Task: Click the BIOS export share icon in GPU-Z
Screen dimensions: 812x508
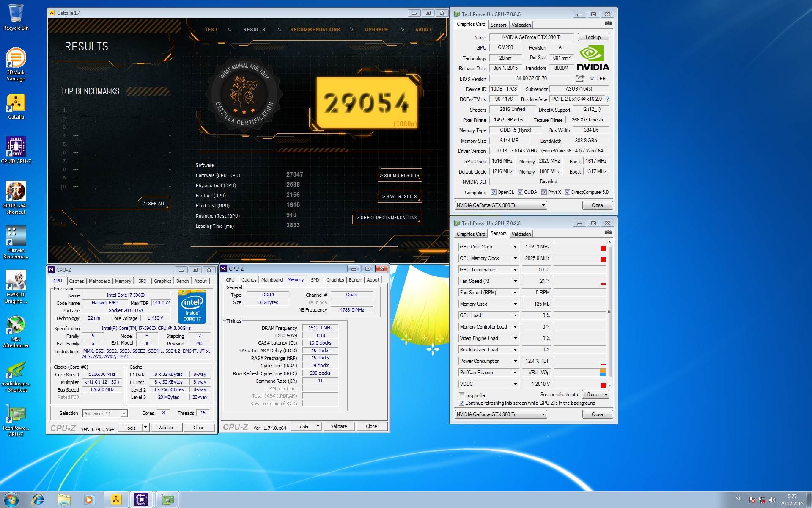Action: click(x=580, y=78)
